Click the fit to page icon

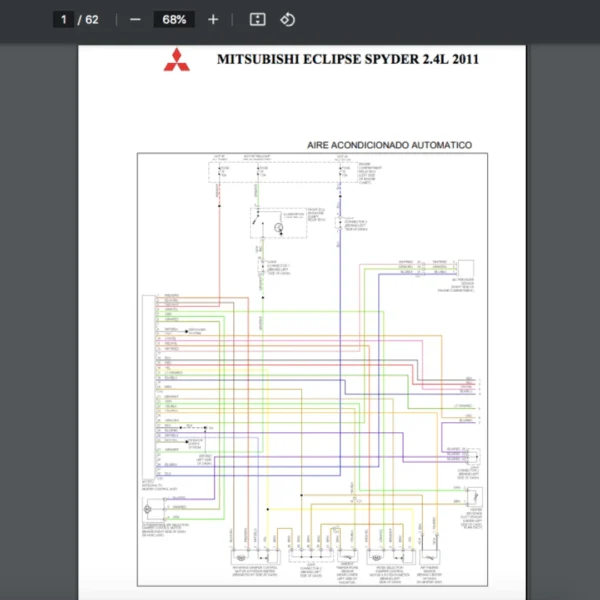click(257, 19)
